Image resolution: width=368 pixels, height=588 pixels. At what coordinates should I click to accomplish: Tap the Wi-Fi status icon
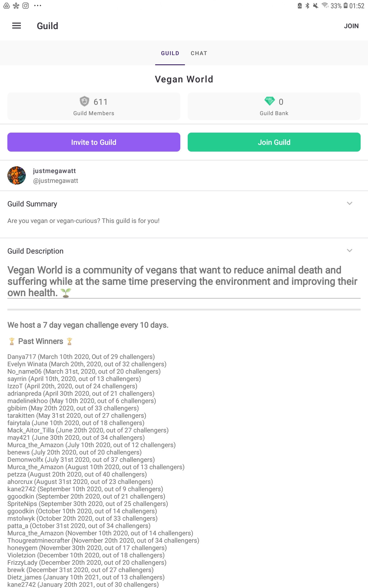(x=325, y=6)
